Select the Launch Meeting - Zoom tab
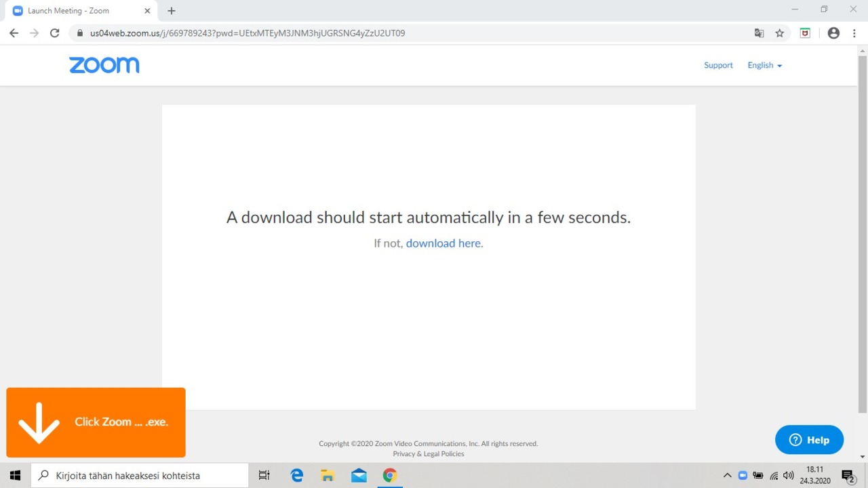 click(75, 11)
